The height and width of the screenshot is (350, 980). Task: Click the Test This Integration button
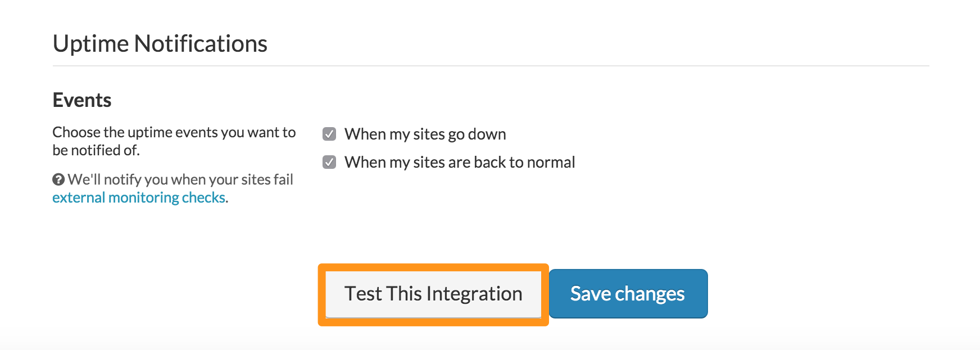point(433,294)
